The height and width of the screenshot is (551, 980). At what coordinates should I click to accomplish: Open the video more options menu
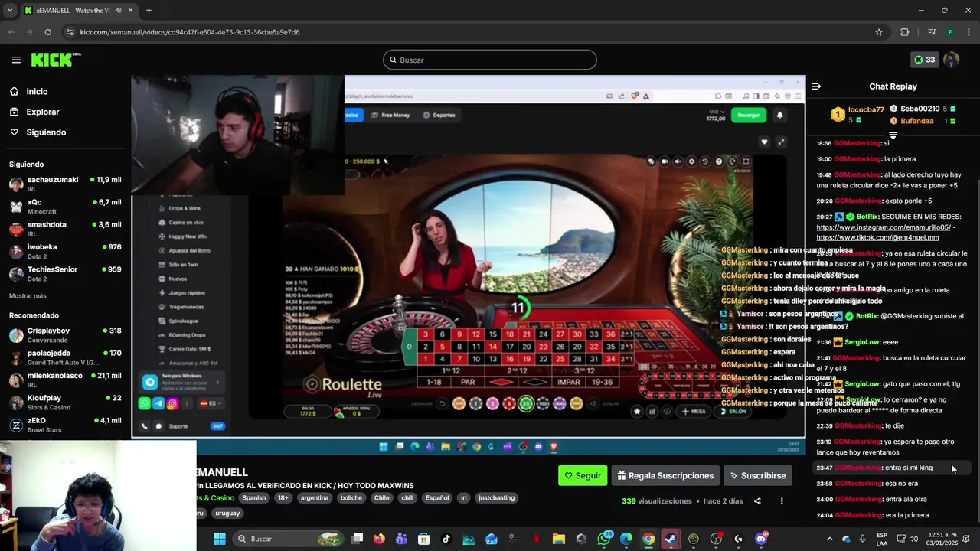coord(782,501)
